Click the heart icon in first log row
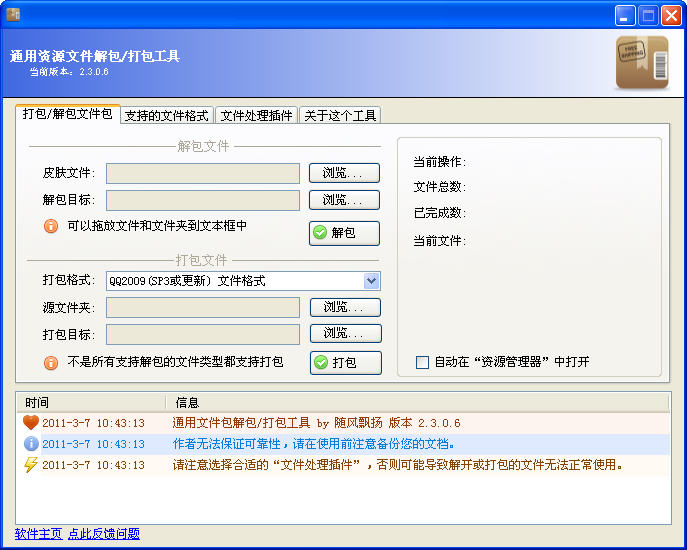687x550 pixels. [x=31, y=423]
